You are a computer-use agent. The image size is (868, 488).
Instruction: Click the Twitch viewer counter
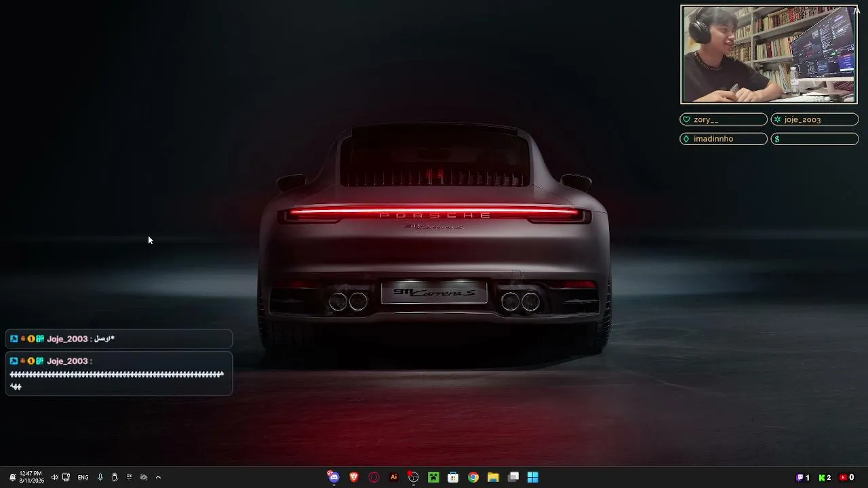(803, 477)
